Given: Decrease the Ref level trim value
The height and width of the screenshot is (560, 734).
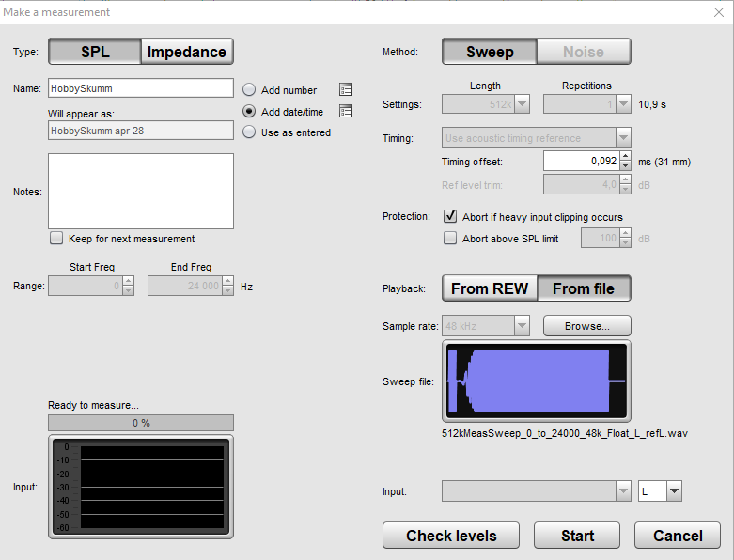Looking at the screenshot, I should (x=626, y=189).
